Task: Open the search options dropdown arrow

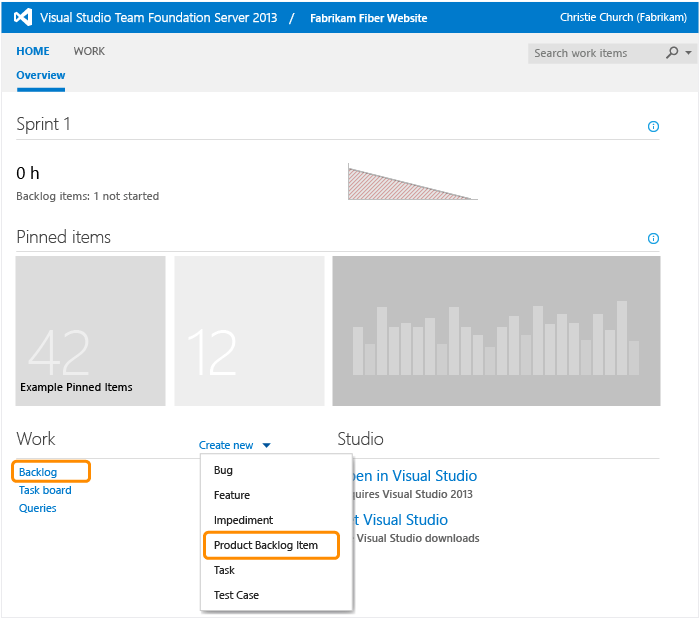Action: pyautogui.click(x=689, y=53)
